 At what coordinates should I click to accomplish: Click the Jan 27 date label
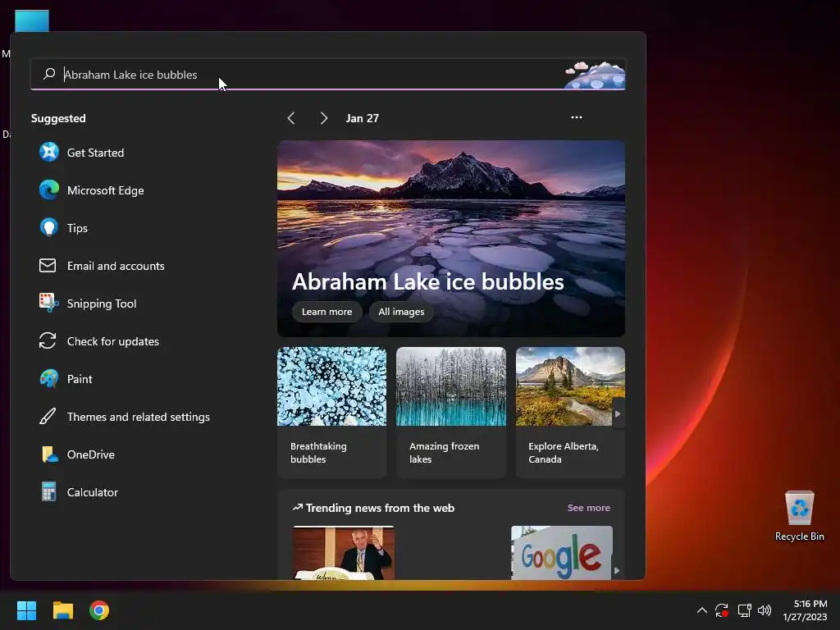(x=362, y=118)
